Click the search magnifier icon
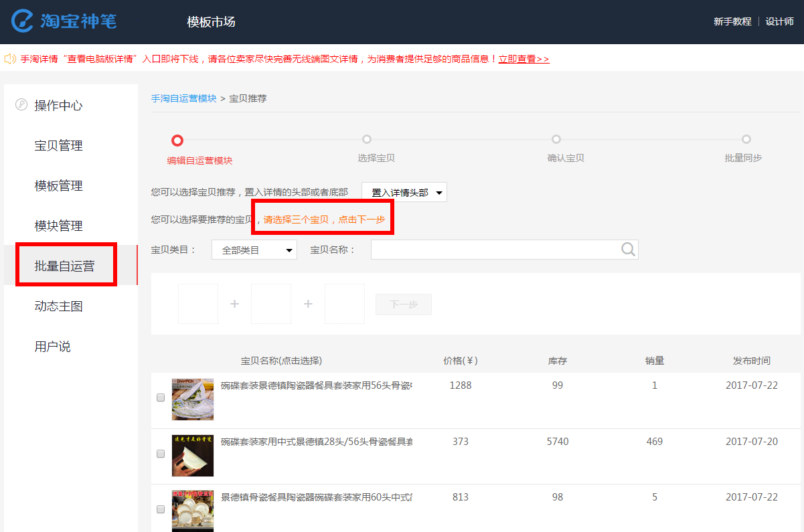The width and height of the screenshot is (804, 532). coord(628,250)
